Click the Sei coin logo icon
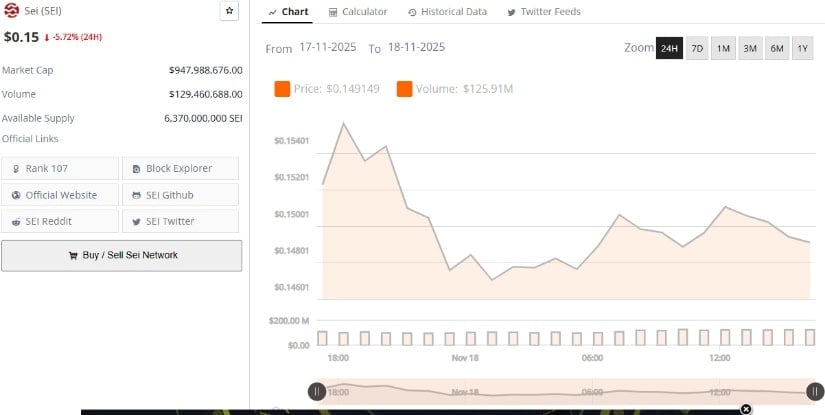825x415 pixels. pyautogui.click(x=12, y=10)
